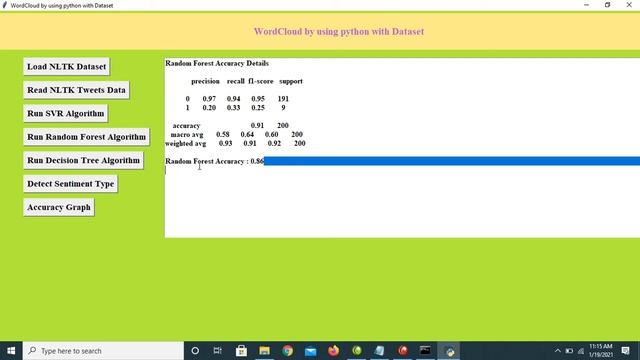Click the 'accuracy' row label in the report
This screenshot has width=640, height=360.
186,126
